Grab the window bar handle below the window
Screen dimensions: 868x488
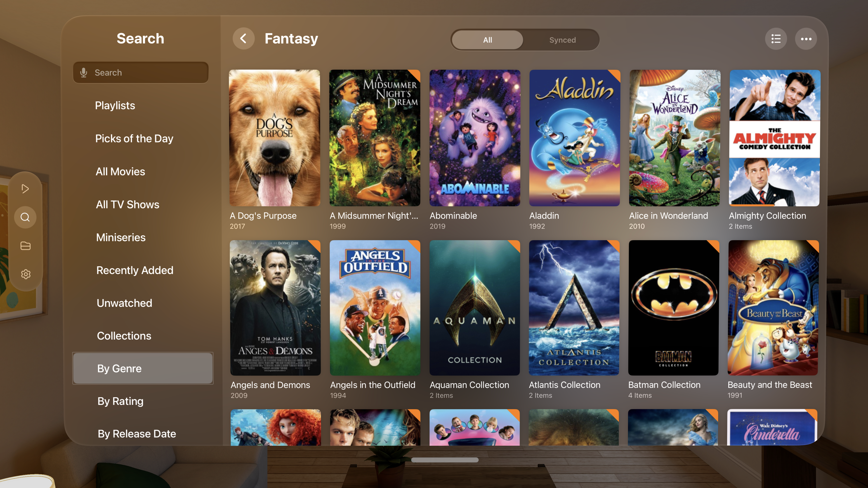coord(445,460)
